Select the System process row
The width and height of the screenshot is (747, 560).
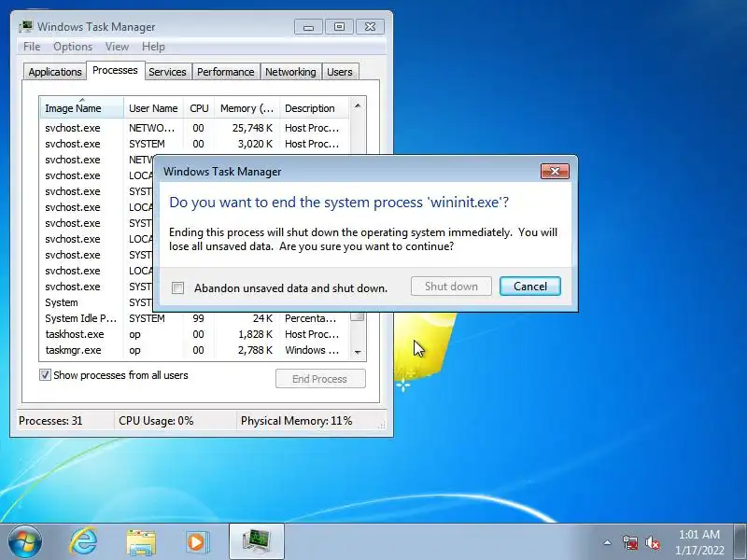click(x=97, y=302)
